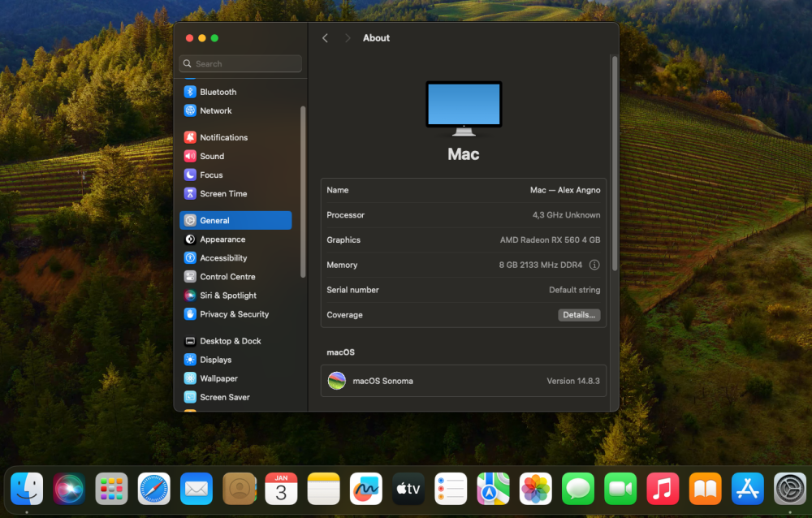Click the Processor value 4,3 GHz Unknown
Image resolution: width=812 pixels, height=518 pixels.
[x=567, y=215]
